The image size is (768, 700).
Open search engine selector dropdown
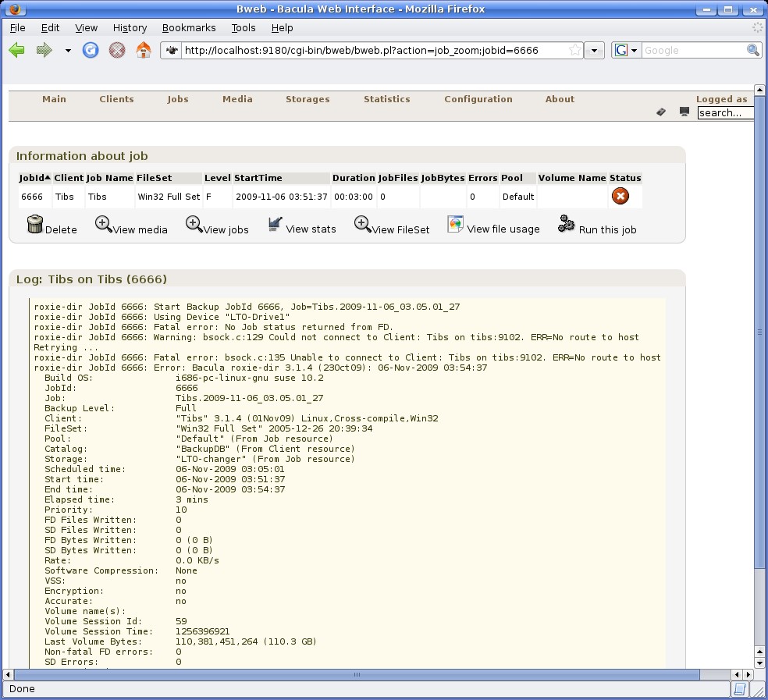pyautogui.click(x=626, y=51)
